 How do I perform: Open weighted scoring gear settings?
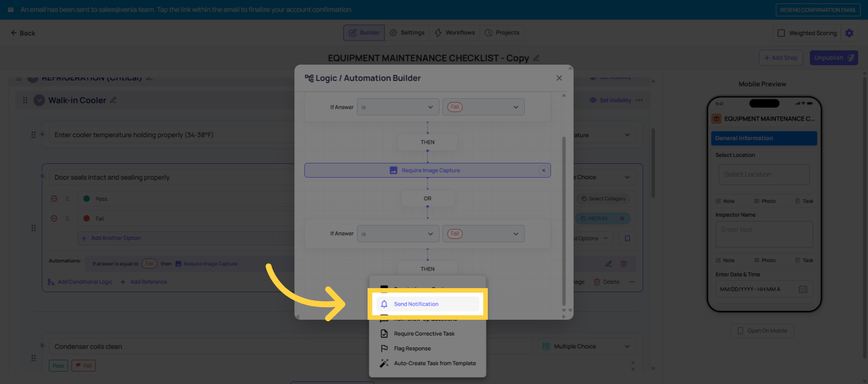coord(849,33)
